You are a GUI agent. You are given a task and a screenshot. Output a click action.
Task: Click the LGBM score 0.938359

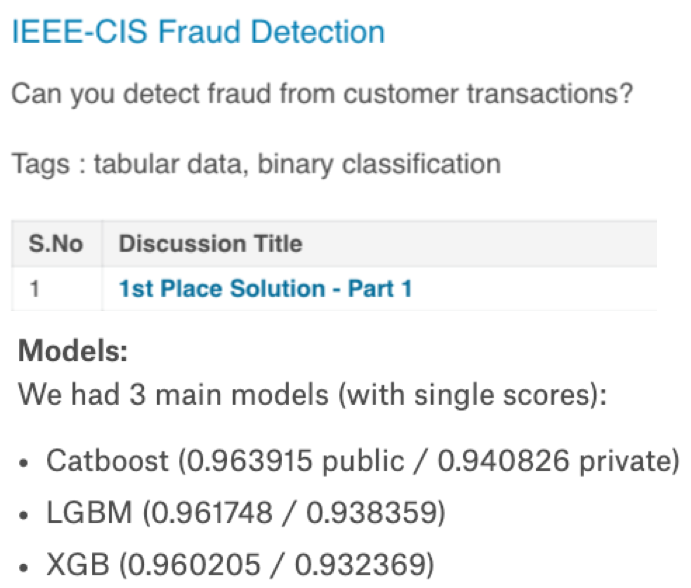pyautogui.click(x=373, y=514)
